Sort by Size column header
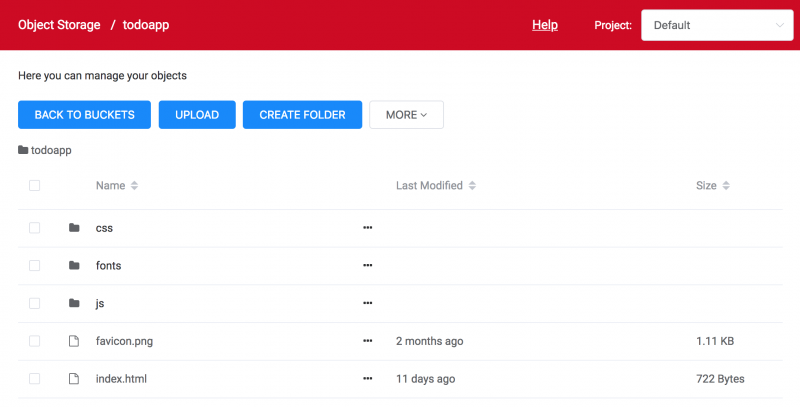The width and height of the screenshot is (800, 407). (x=712, y=185)
